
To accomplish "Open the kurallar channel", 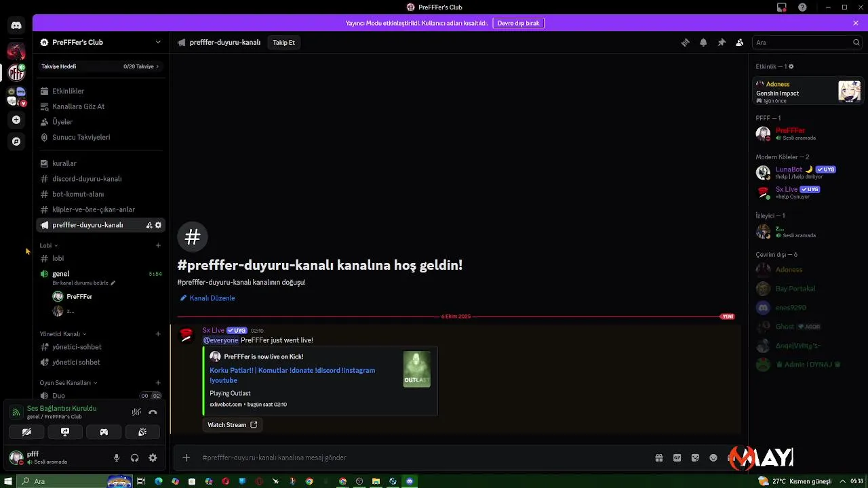I will (x=101, y=163).
